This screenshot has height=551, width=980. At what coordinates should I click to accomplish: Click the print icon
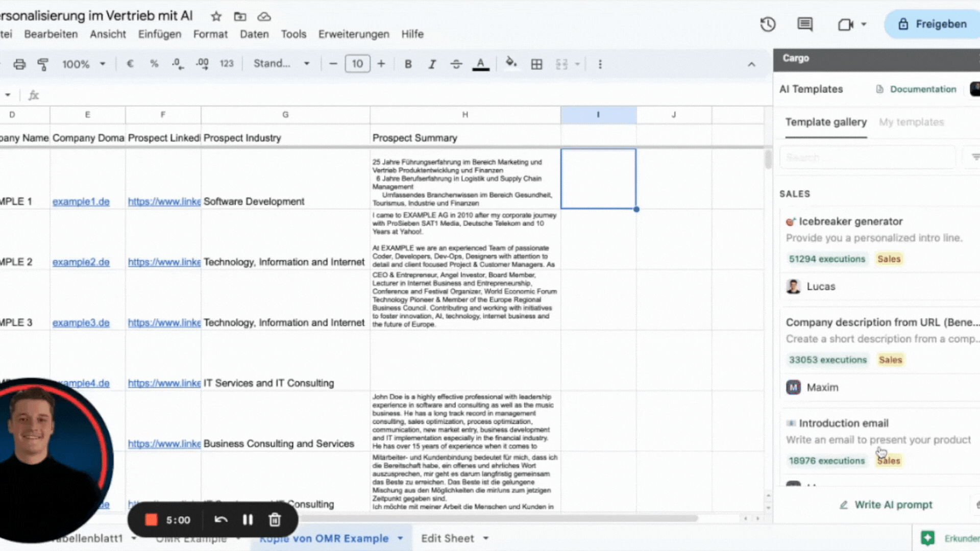point(19,64)
